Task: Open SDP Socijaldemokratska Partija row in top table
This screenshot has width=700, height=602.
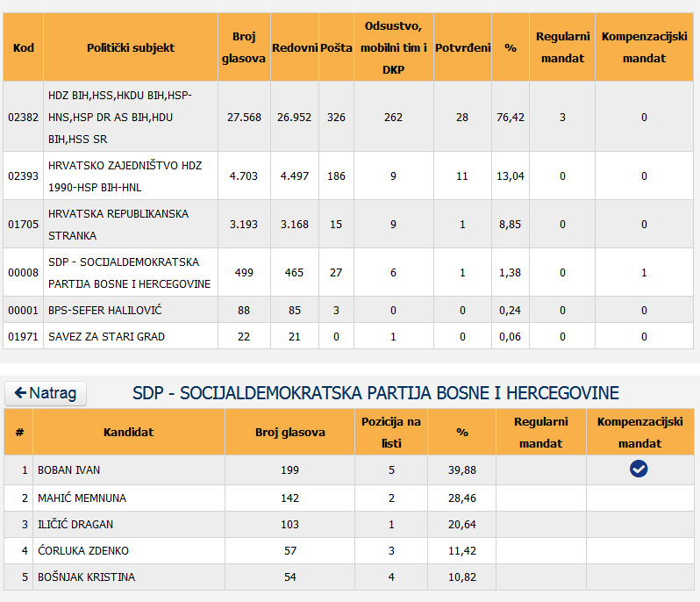Action: [x=128, y=273]
